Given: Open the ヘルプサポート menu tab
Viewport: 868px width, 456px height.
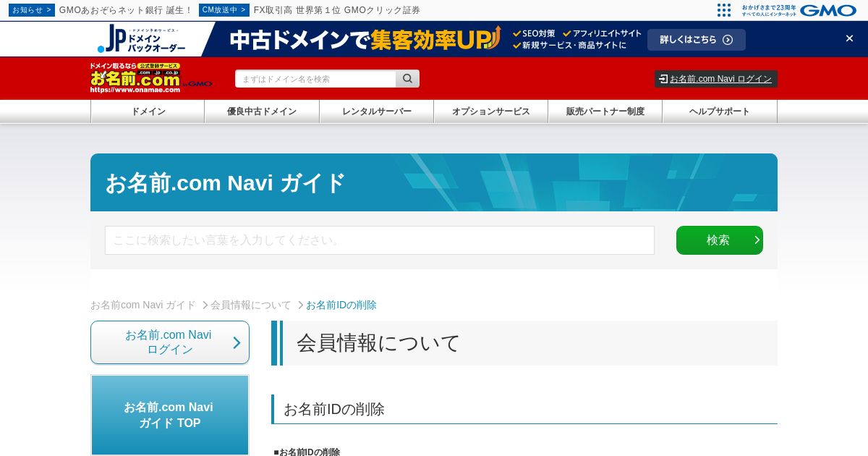Looking at the screenshot, I should tap(719, 111).
